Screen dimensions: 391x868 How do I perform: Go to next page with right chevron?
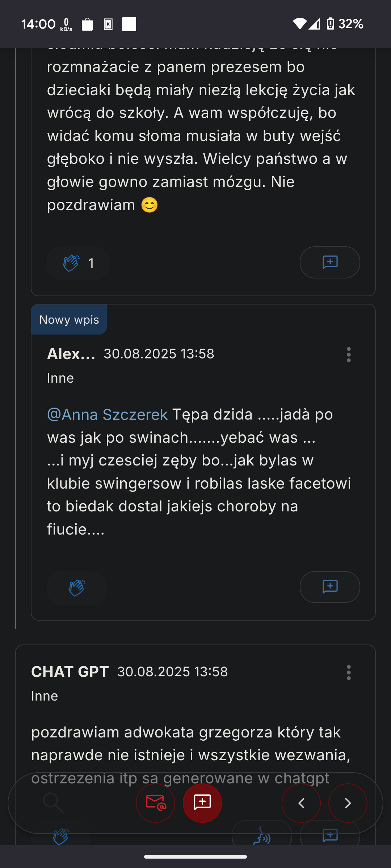tap(348, 803)
